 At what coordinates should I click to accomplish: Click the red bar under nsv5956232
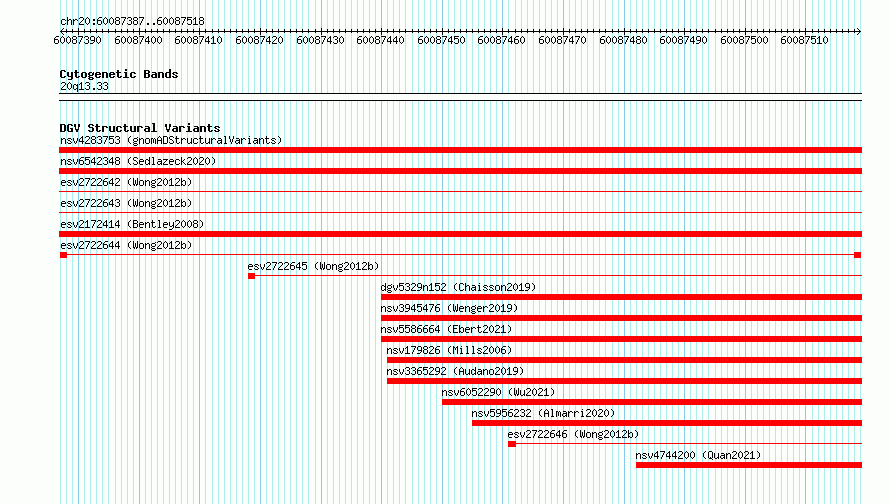point(667,423)
